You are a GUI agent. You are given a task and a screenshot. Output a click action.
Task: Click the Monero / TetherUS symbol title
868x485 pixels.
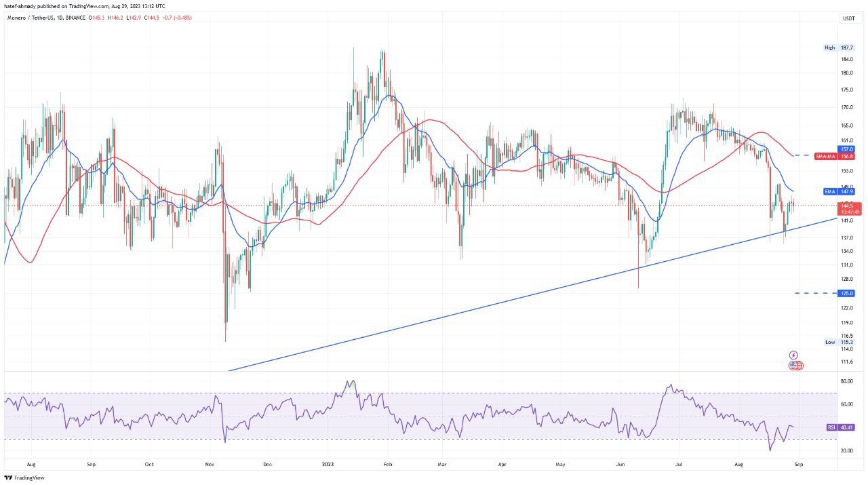pyautogui.click(x=28, y=18)
